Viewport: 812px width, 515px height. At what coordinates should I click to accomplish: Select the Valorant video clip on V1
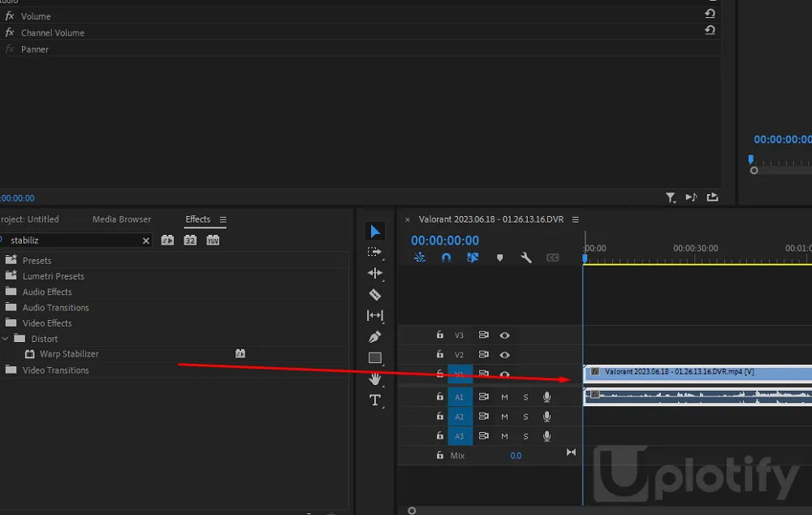(698, 373)
